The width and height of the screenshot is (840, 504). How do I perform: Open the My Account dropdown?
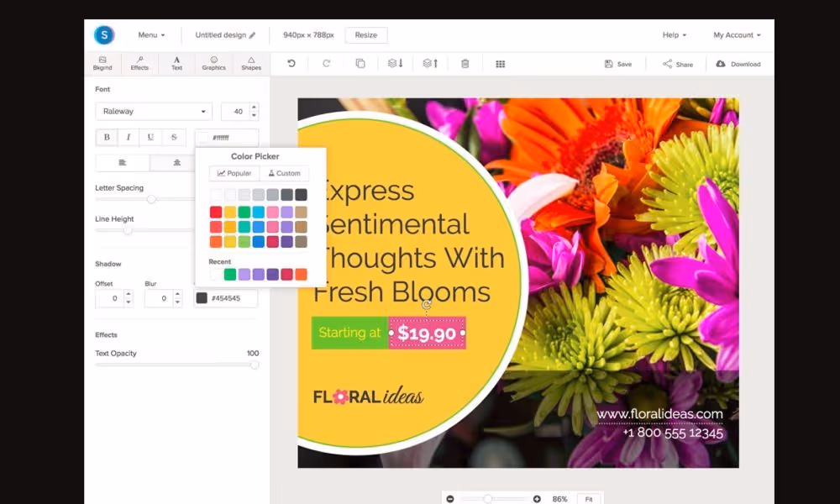(737, 35)
